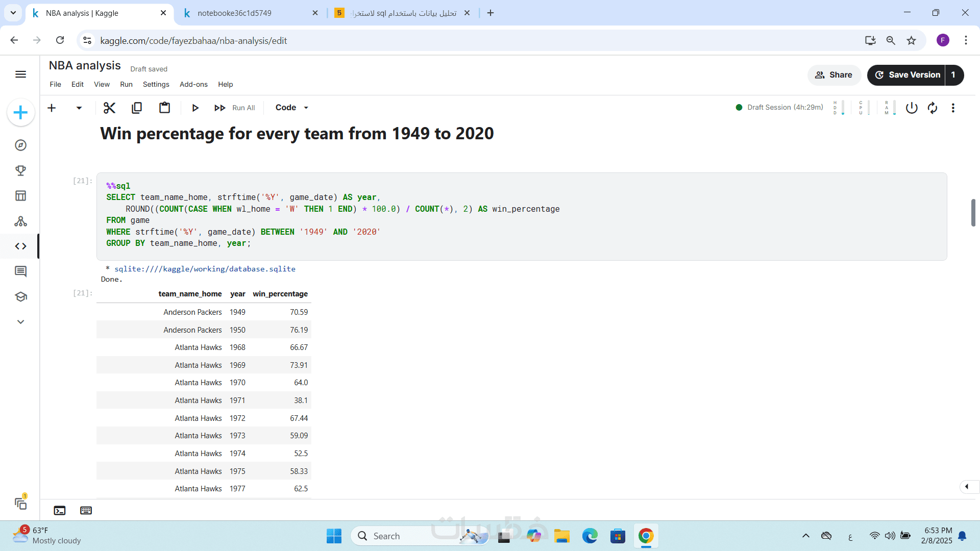Click the copy cell icon
The image size is (980, 551).
pyautogui.click(x=137, y=108)
